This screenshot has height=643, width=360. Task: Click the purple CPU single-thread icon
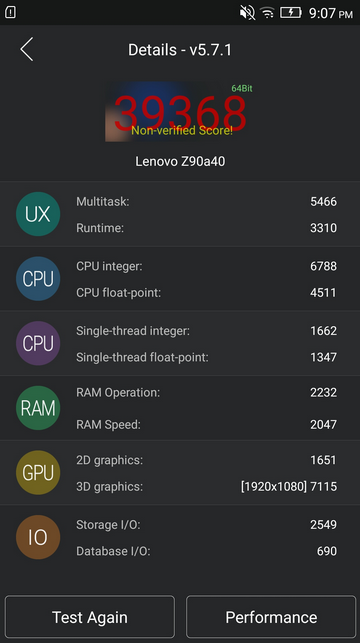[x=38, y=343]
